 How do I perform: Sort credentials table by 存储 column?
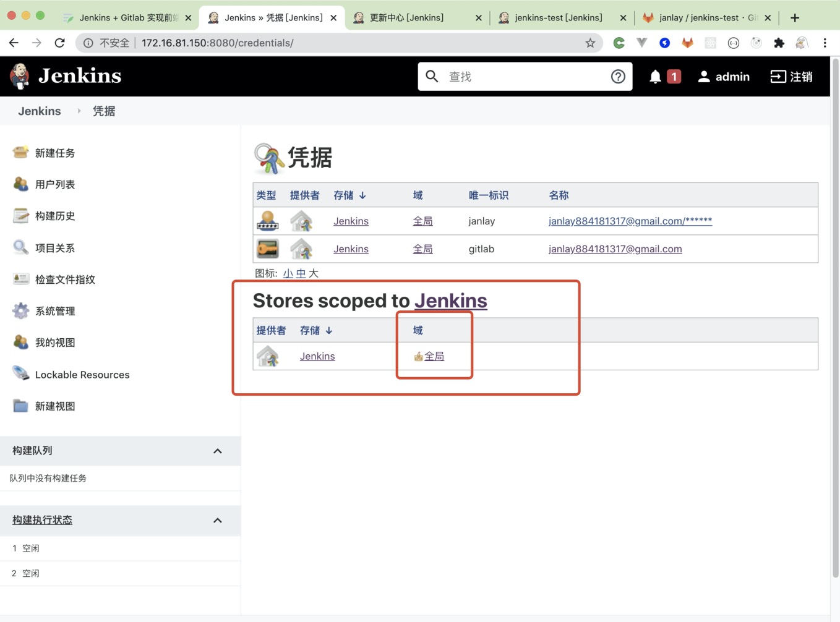coord(349,195)
